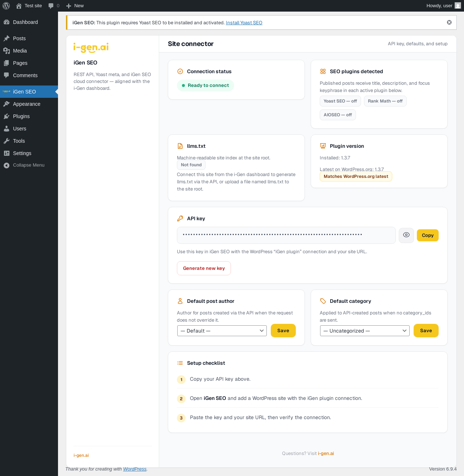Click the Comments speech bubble sidebar icon
This screenshot has height=476, width=464.
point(7,75)
